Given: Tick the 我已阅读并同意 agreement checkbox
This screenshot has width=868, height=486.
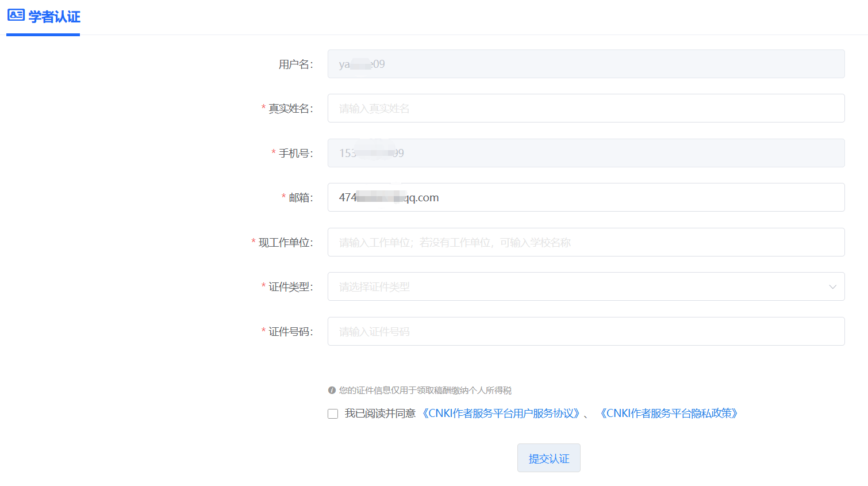Looking at the screenshot, I should click(333, 414).
